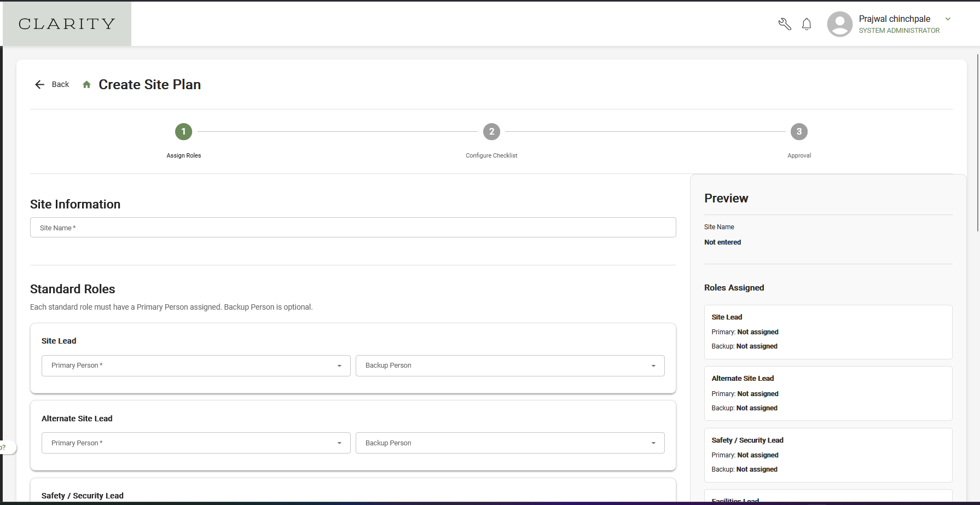Select step 3 Approval circle
This screenshot has height=505, width=980.
click(799, 131)
